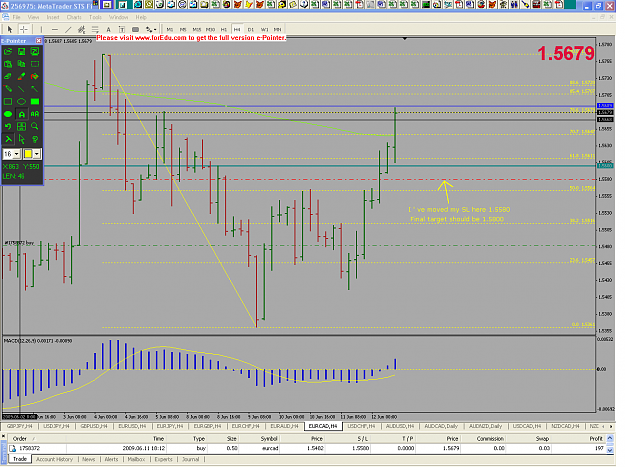Open the View menu
This screenshot has height=467, width=625.
[x=33, y=17]
